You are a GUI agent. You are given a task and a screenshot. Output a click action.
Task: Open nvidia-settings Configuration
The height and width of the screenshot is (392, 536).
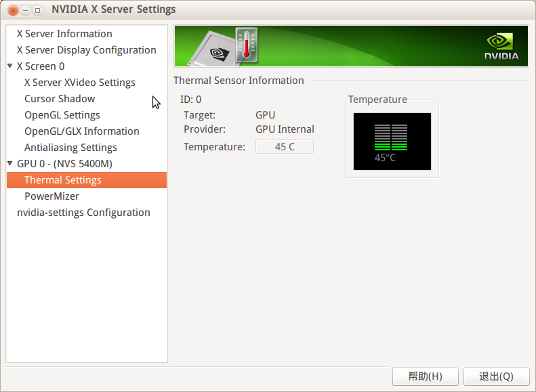click(83, 213)
